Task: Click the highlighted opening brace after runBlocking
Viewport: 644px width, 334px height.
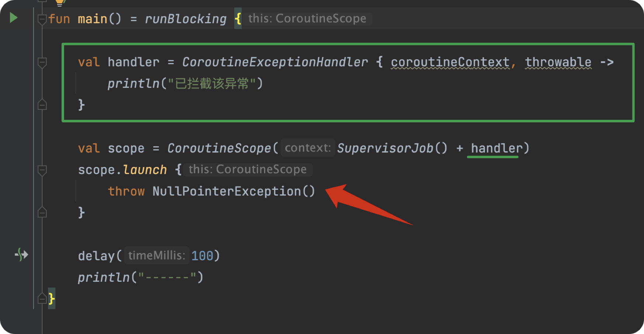Action: (238, 18)
